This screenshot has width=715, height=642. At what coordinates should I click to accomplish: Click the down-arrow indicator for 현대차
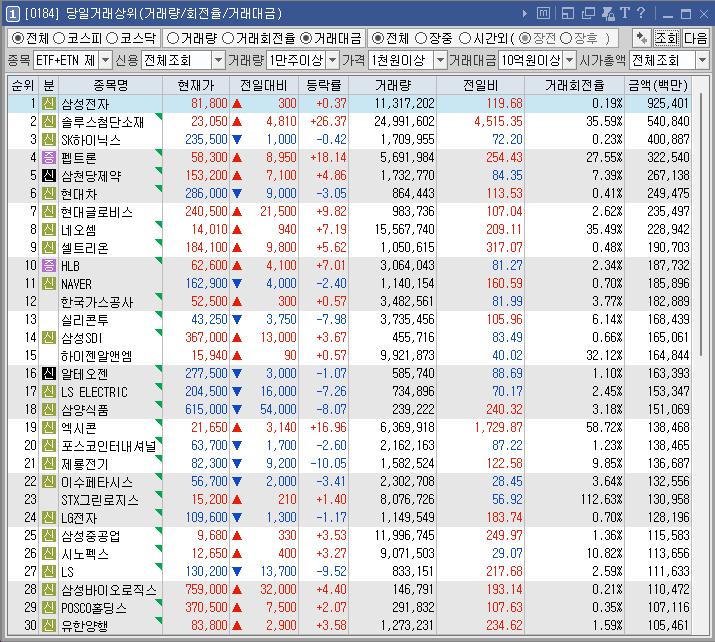237,193
